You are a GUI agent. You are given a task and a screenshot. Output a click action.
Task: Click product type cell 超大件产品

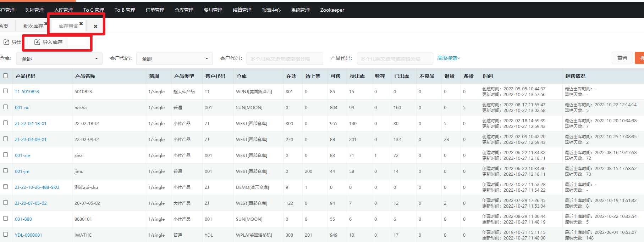[184, 92]
